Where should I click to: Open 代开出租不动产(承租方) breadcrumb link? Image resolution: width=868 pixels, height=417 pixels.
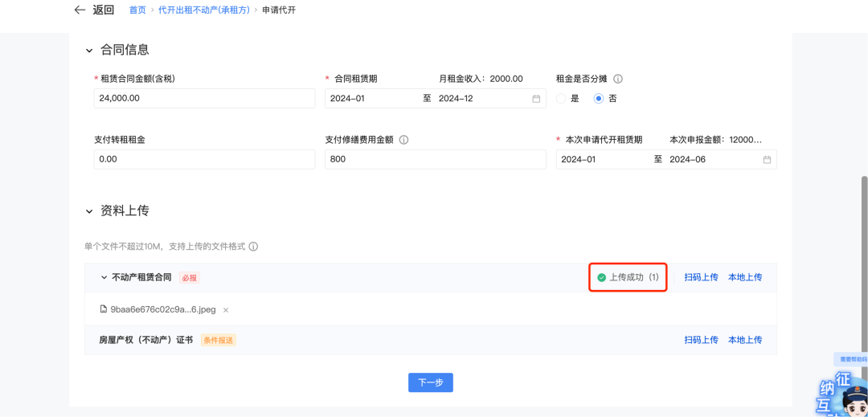(x=204, y=10)
